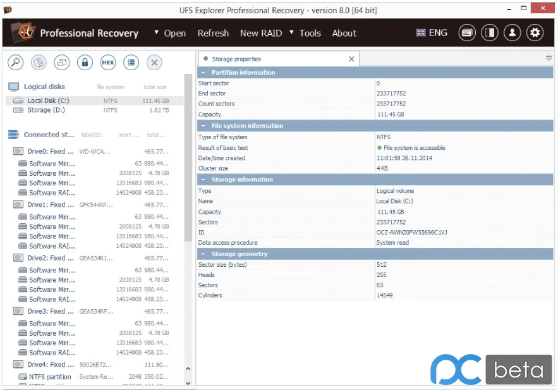Click the circular X close storage icon
Image resolution: width=558 pixels, height=392 pixels.
(x=154, y=63)
